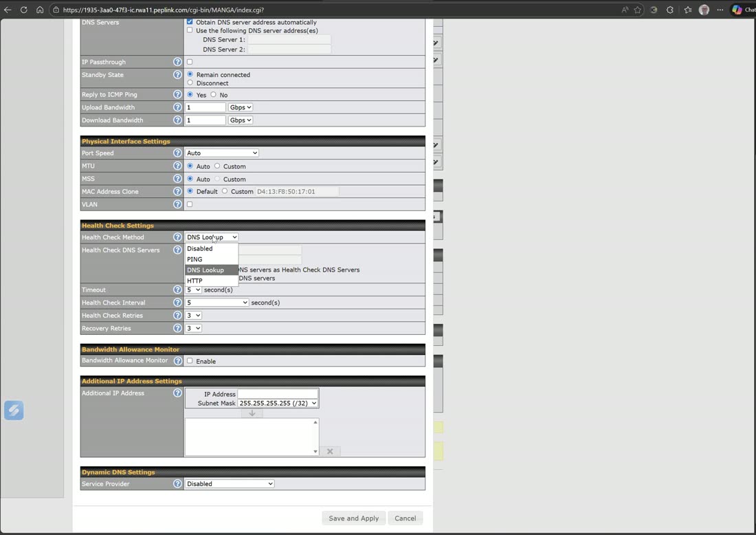This screenshot has height=535, width=756.
Task: Open Timeout seconds dropdown
Action: click(x=193, y=290)
